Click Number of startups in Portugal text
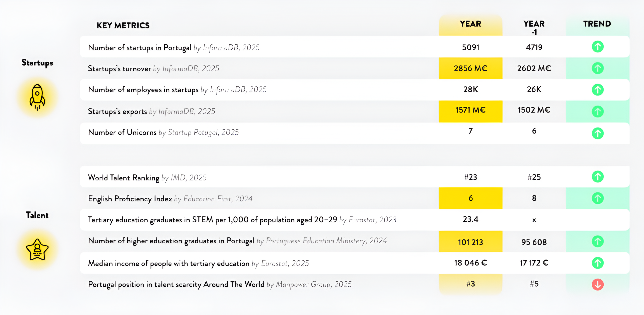This screenshot has height=315, width=644. pyautogui.click(x=139, y=48)
